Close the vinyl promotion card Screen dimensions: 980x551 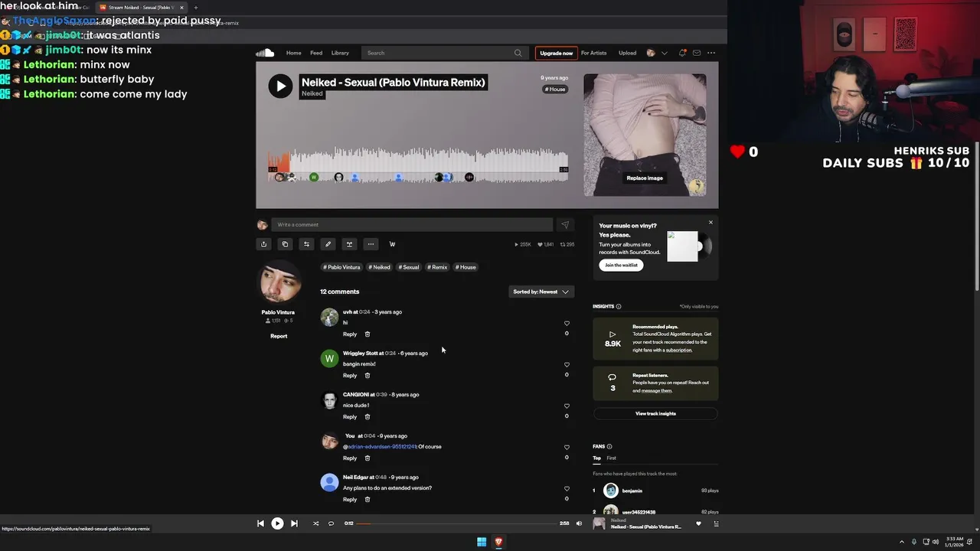[x=710, y=223]
